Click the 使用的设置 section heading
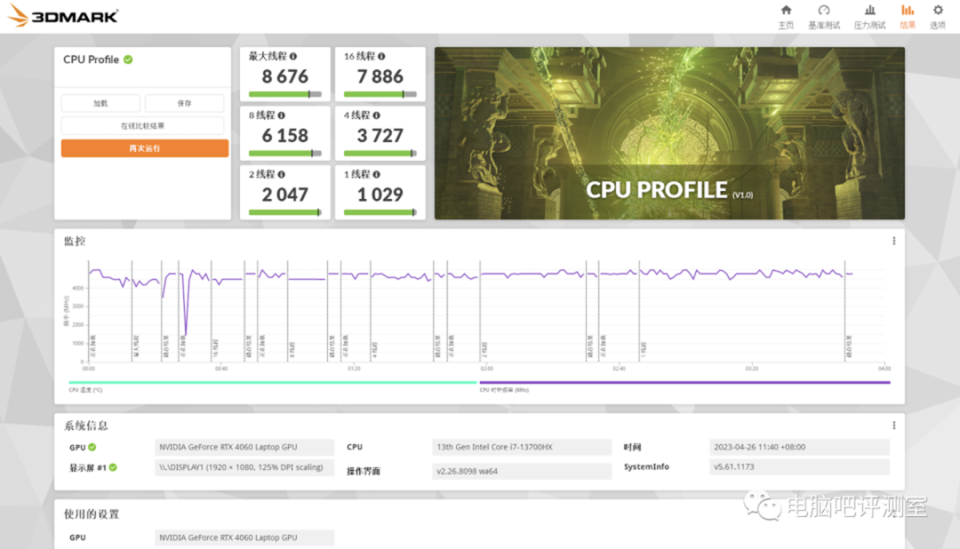 coord(92,514)
